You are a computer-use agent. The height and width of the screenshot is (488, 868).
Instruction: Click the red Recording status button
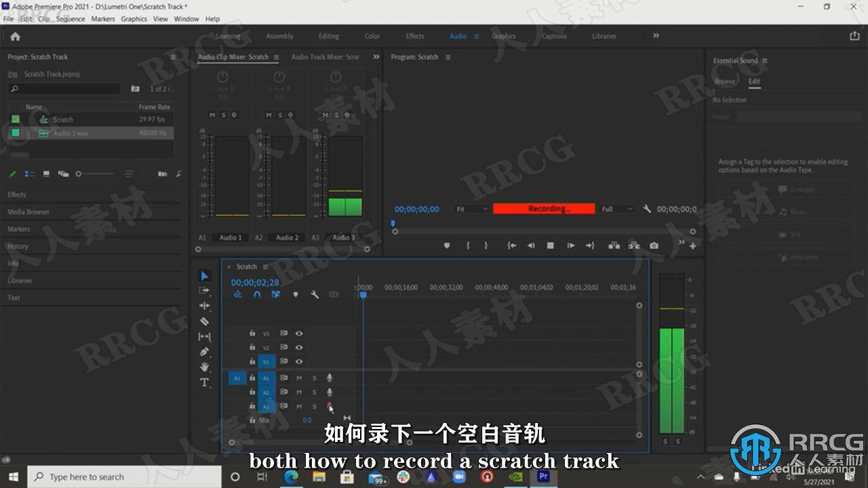tap(544, 209)
